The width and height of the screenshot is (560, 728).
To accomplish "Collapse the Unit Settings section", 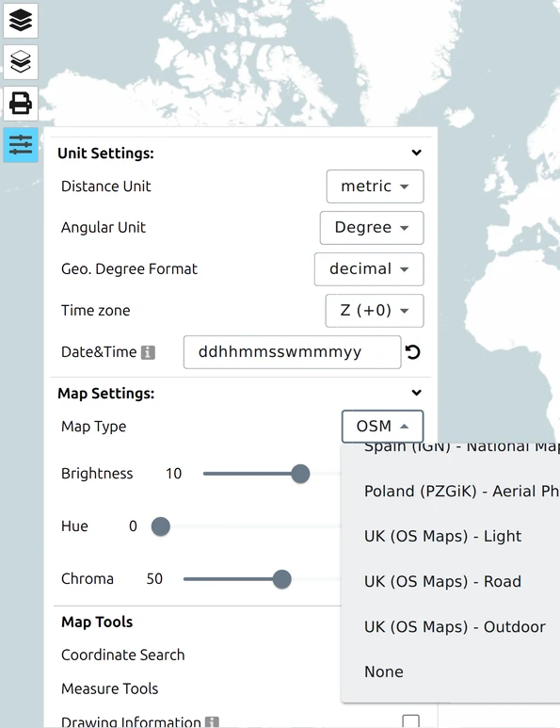I will pyautogui.click(x=417, y=153).
